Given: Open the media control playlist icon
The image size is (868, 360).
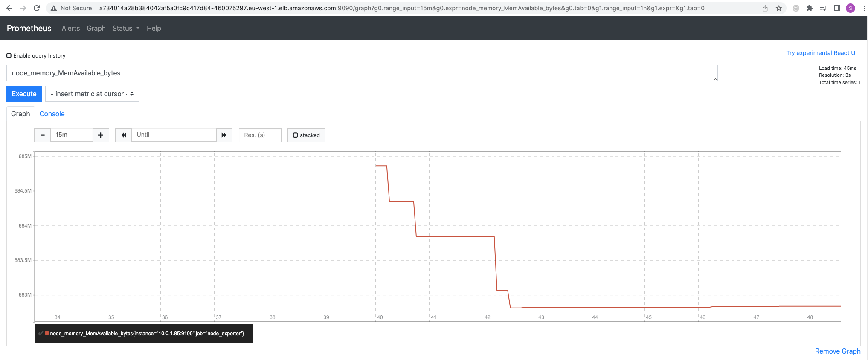Looking at the screenshot, I should pyautogui.click(x=823, y=8).
